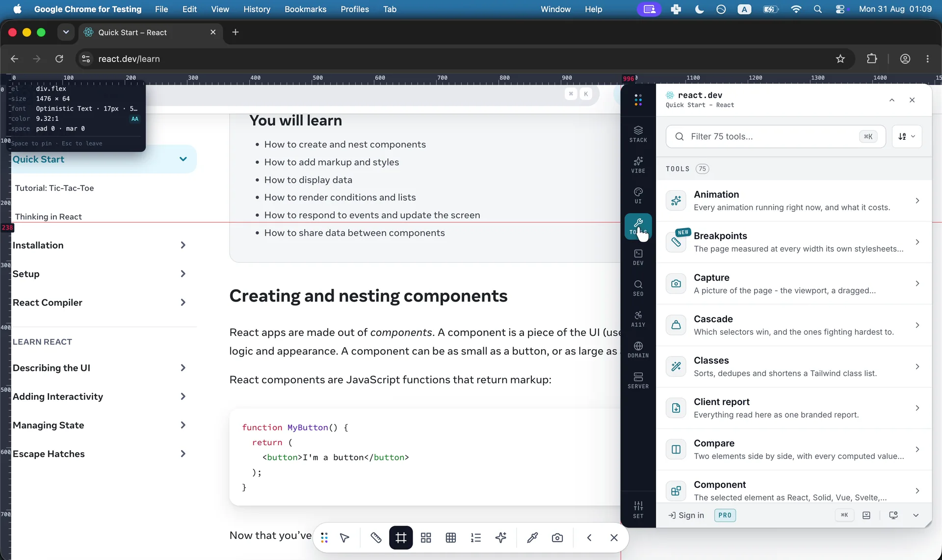Expand the Escape Hatches section
Viewport: 942px width, 560px height.
click(x=183, y=454)
